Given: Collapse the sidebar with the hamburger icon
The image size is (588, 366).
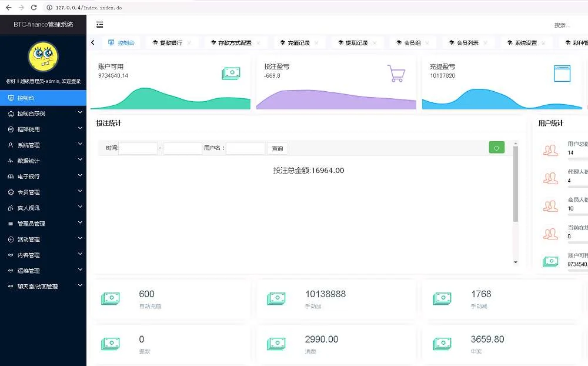Looking at the screenshot, I should pos(100,25).
